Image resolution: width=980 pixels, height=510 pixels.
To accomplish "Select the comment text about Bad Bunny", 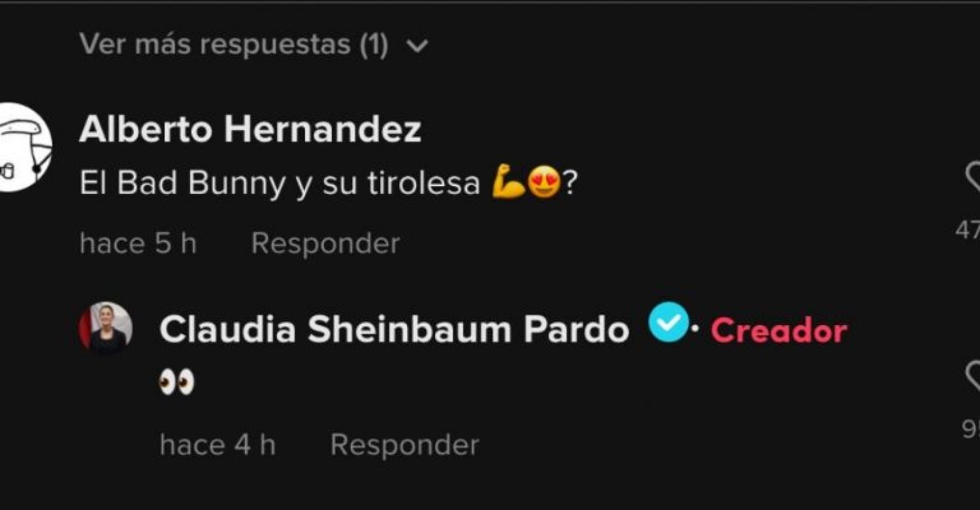I will coord(328,185).
